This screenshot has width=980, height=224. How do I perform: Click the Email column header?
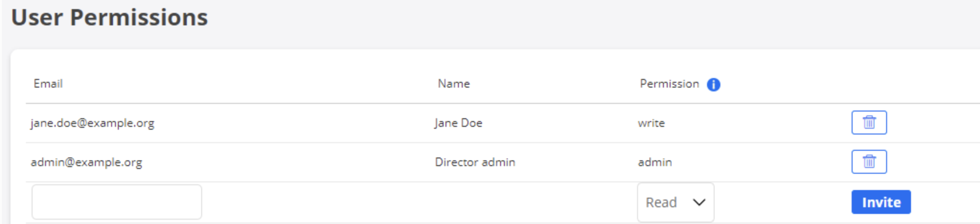pyautogui.click(x=48, y=84)
